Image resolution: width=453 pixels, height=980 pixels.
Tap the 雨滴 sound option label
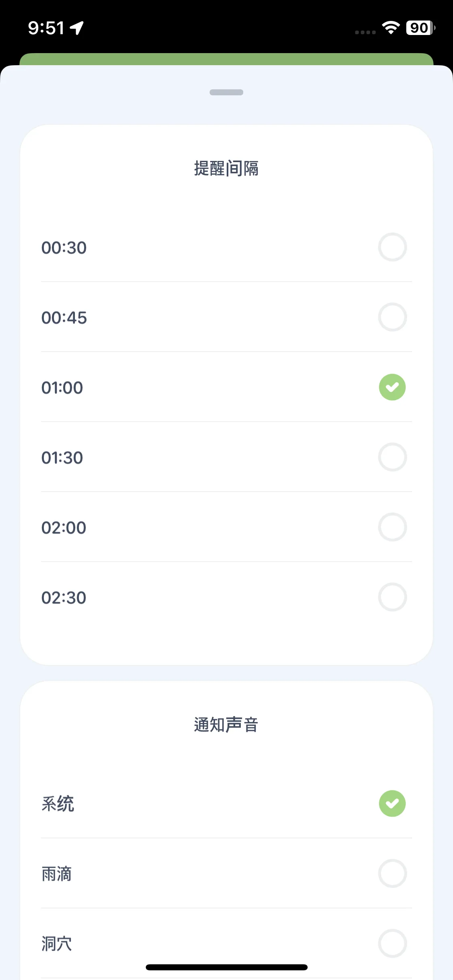(x=57, y=874)
